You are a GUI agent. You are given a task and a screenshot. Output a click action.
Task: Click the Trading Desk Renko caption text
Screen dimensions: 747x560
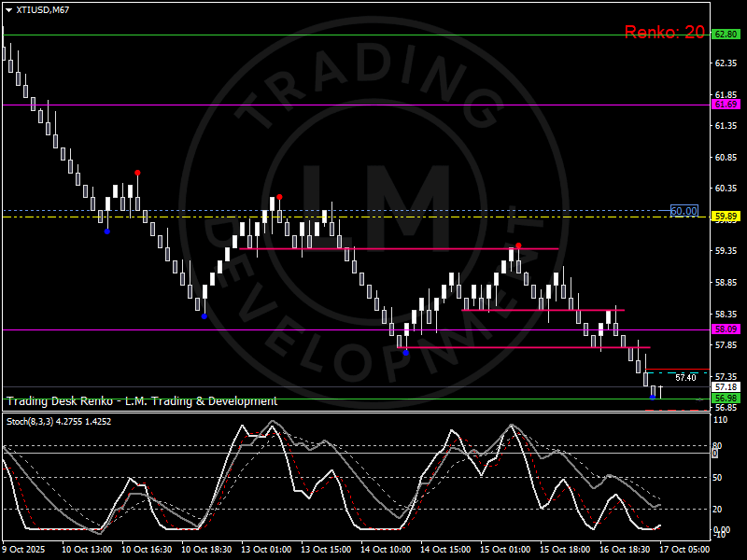(x=142, y=401)
